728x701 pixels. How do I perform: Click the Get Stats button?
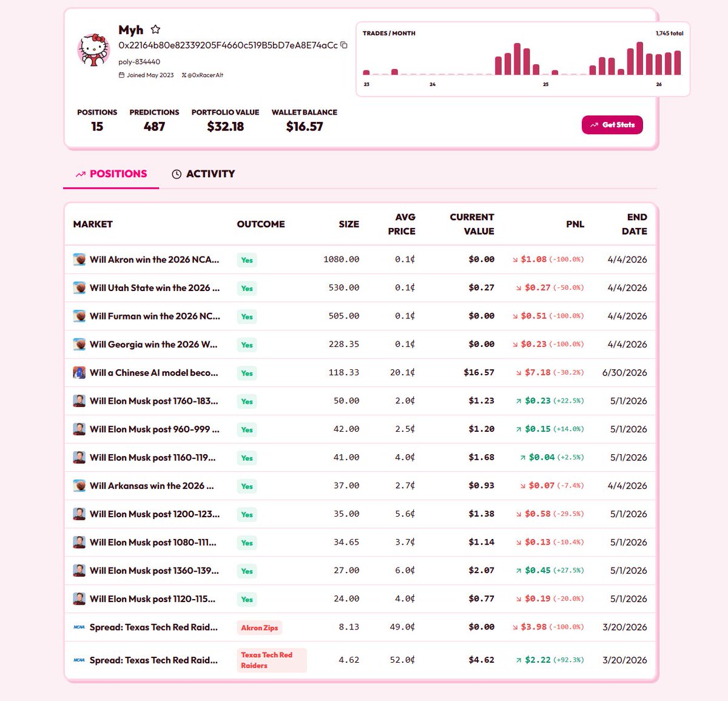coord(612,125)
